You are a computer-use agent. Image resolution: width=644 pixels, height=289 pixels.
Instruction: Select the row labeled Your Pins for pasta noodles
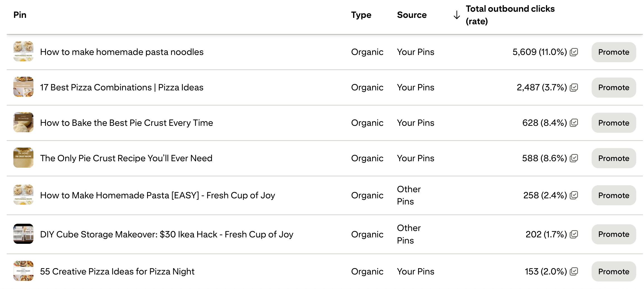(416, 52)
